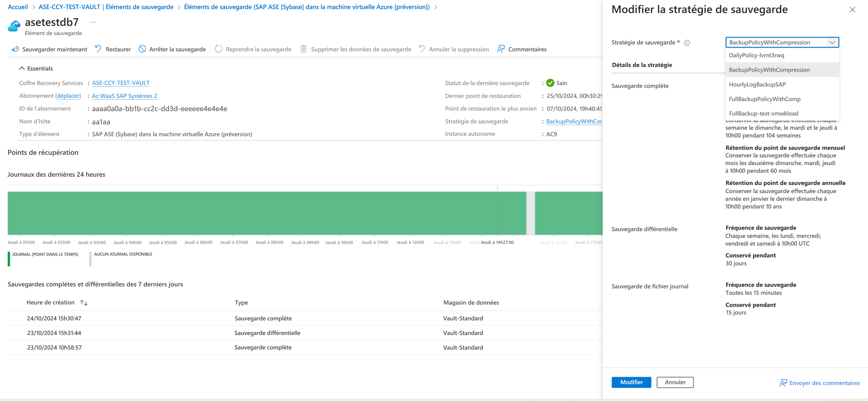Image resolution: width=868 pixels, height=402 pixels.
Task: Sort by Heure de création arrows
Action: click(x=84, y=303)
